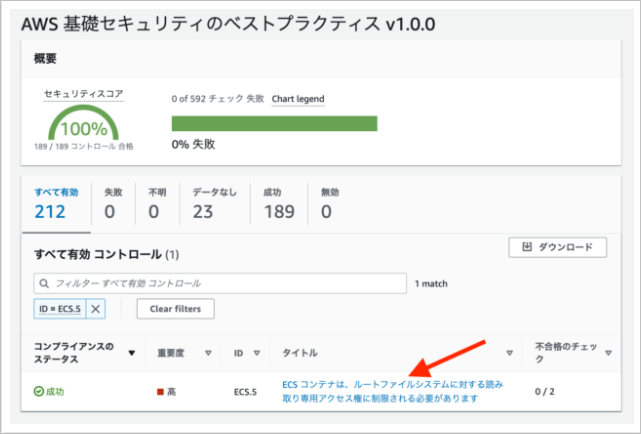Click the セキュリティスコア label
The image size is (641, 434).
click(83, 94)
